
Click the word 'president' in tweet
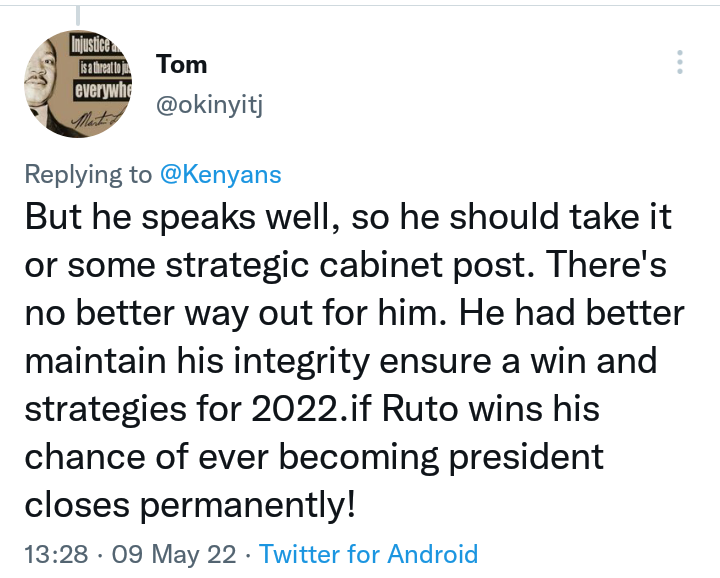(x=526, y=457)
